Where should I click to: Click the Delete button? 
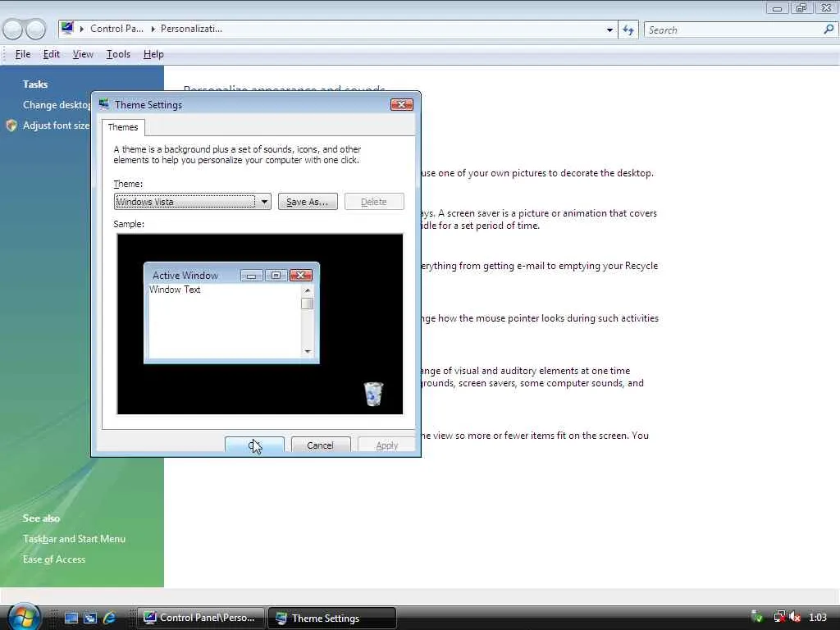coord(374,202)
